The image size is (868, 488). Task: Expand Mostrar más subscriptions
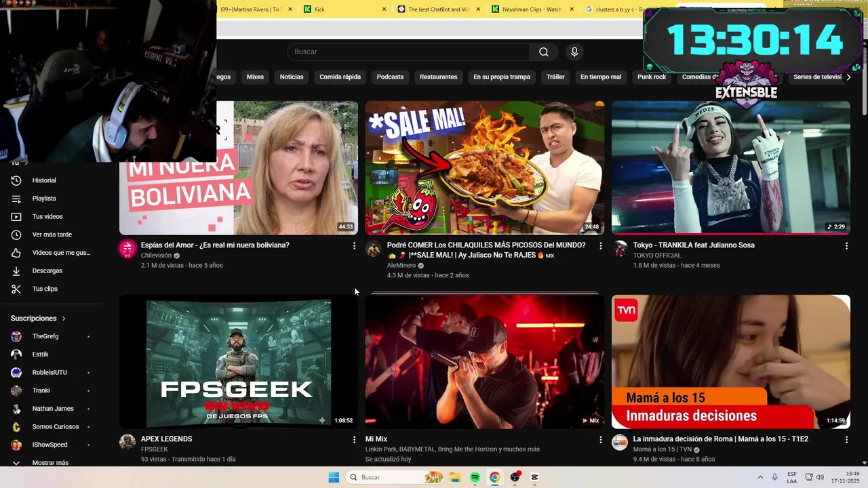click(x=52, y=462)
